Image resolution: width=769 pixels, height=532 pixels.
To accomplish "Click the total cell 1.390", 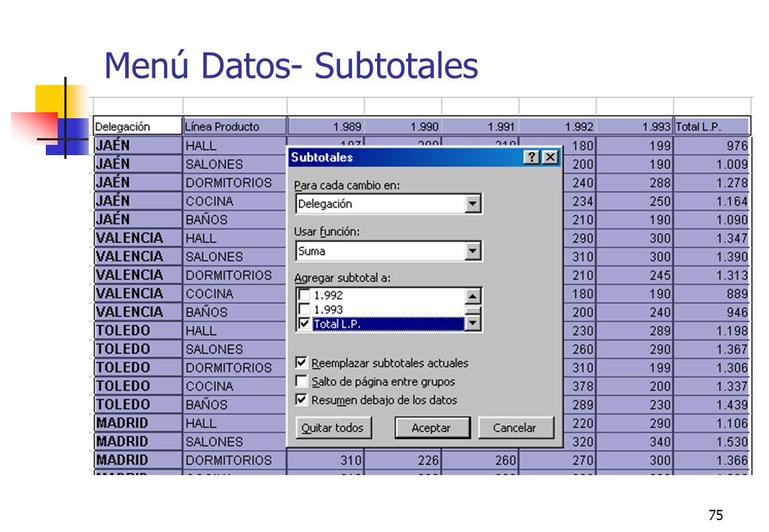I will pyautogui.click(x=713, y=256).
